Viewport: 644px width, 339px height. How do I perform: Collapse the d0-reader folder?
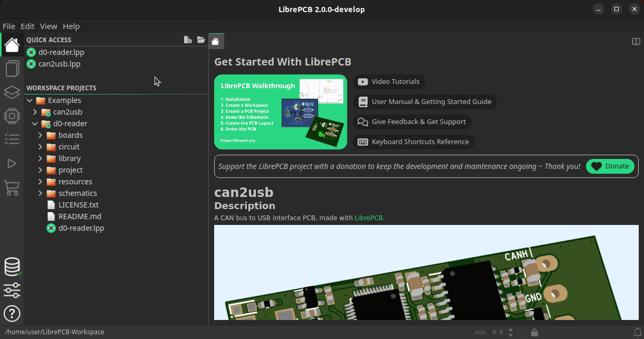pos(35,124)
